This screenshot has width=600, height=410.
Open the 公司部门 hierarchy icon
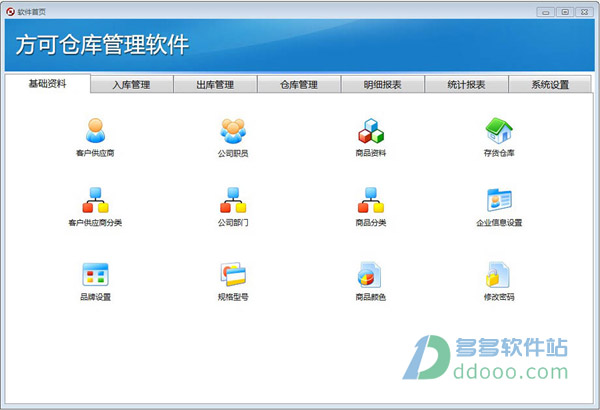(x=233, y=200)
